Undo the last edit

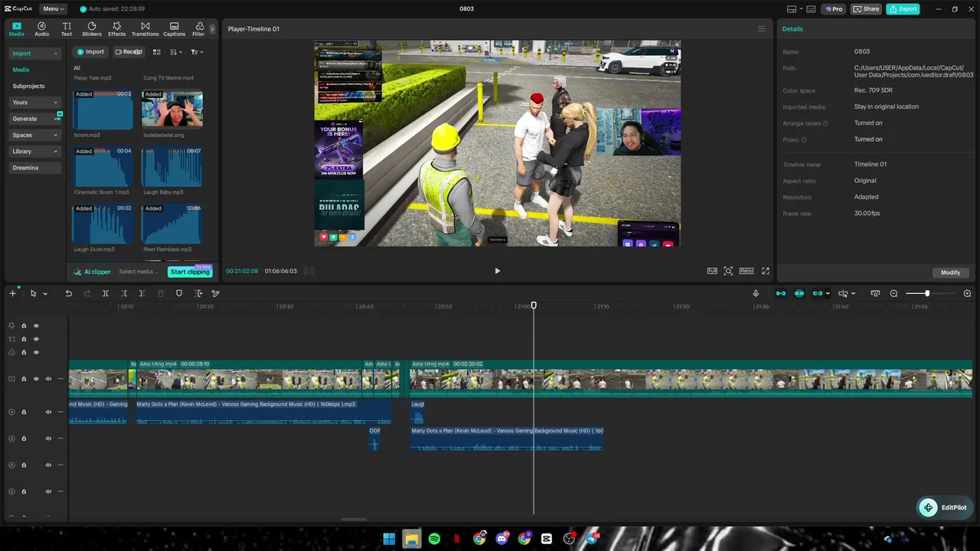coord(69,294)
